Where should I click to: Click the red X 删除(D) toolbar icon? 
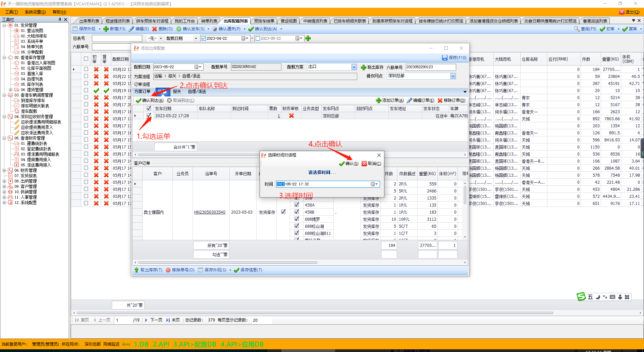155,29
